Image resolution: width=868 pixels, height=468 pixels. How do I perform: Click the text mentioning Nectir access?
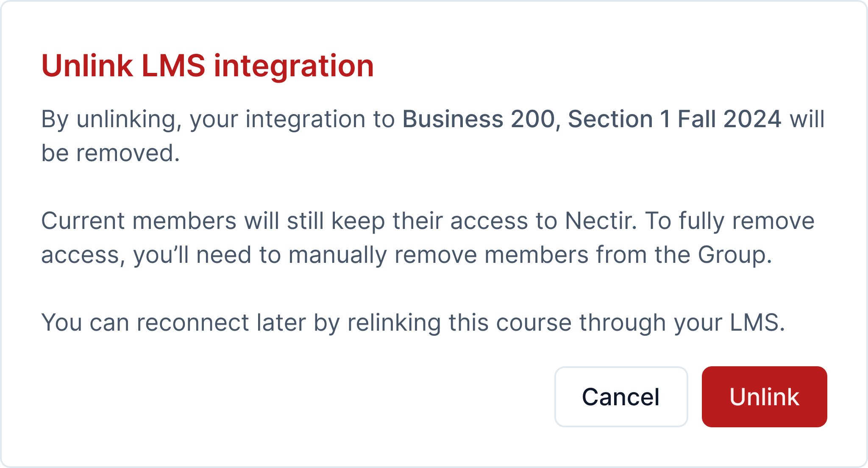(593, 220)
